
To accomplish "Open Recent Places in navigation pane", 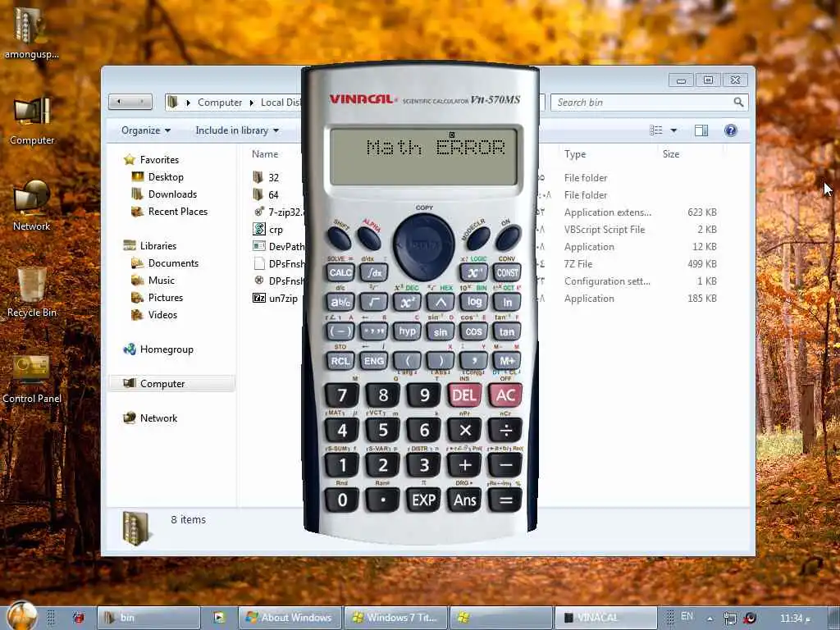I will 170,212.
